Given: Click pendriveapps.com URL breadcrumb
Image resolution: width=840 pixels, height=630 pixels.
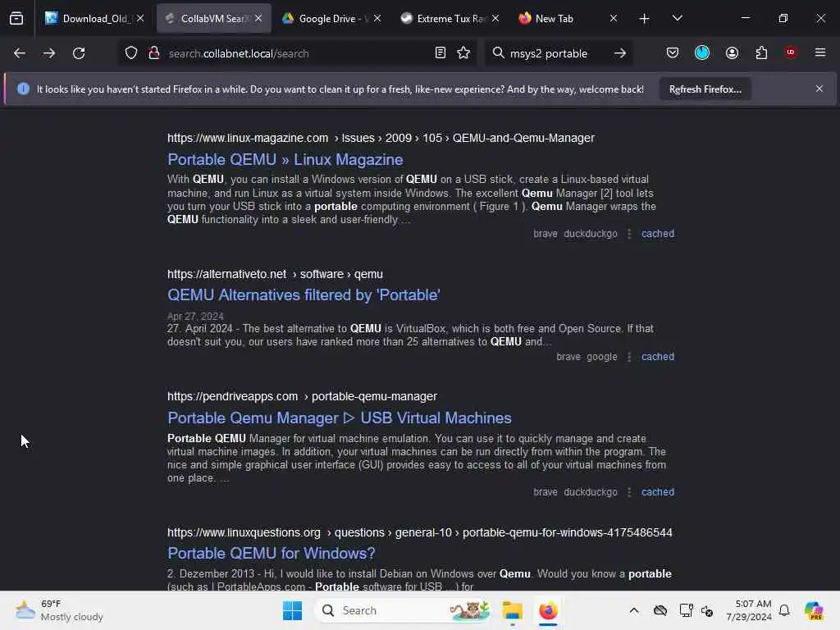Looking at the screenshot, I should tap(302, 396).
